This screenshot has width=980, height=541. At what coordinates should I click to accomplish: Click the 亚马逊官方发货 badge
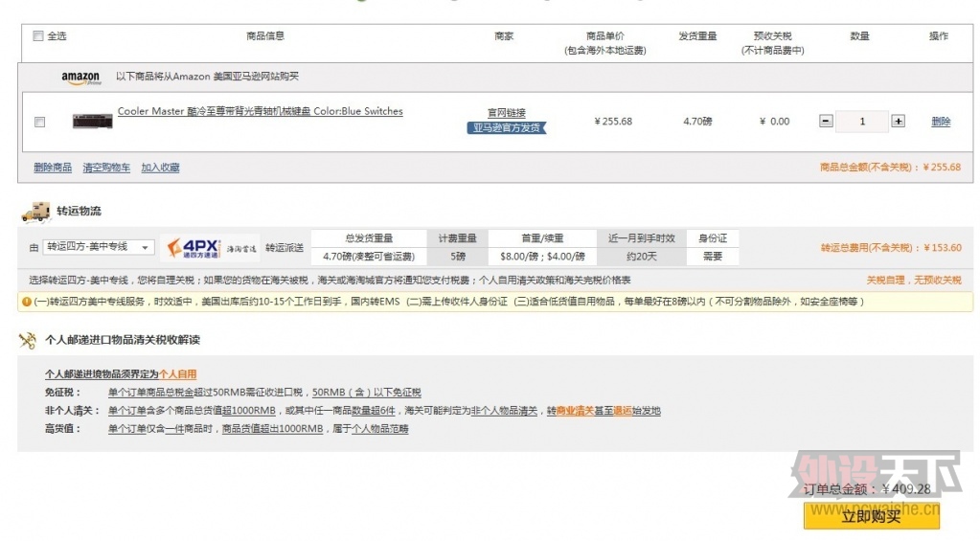[506, 127]
